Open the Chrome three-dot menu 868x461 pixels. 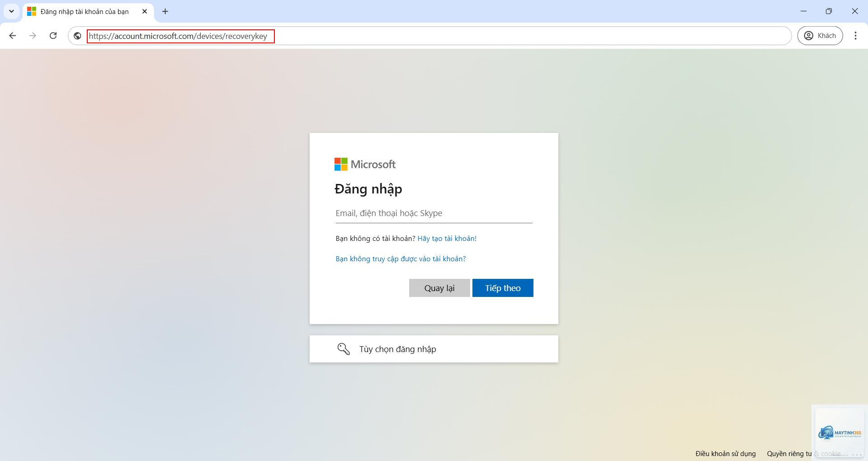click(x=855, y=36)
